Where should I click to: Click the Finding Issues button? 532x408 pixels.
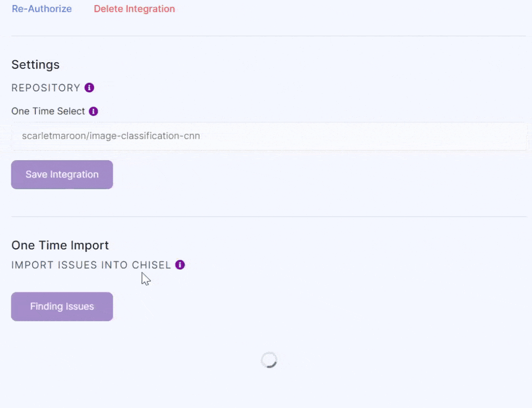[x=62, y=306]
